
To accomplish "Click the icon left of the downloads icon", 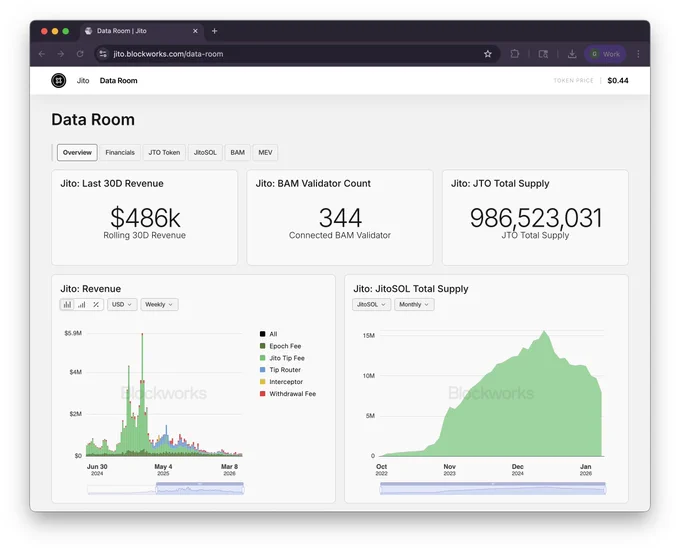I will (543, 54).
